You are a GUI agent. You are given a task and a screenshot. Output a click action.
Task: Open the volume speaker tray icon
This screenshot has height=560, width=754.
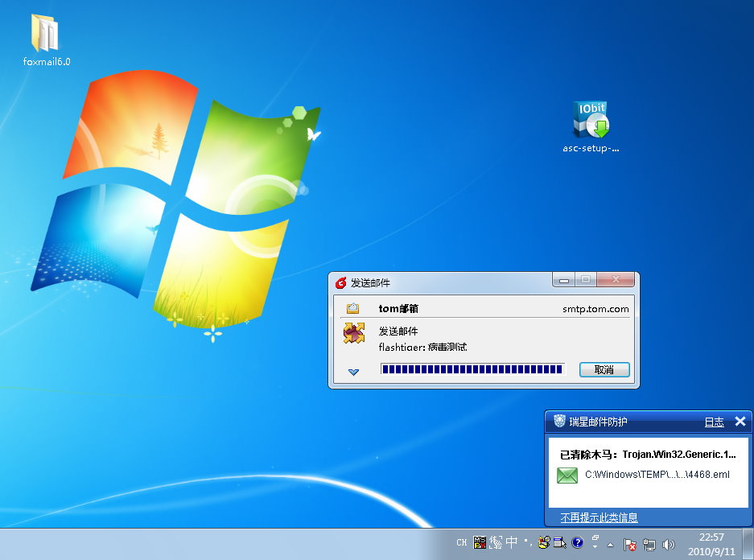pos(669,544)
